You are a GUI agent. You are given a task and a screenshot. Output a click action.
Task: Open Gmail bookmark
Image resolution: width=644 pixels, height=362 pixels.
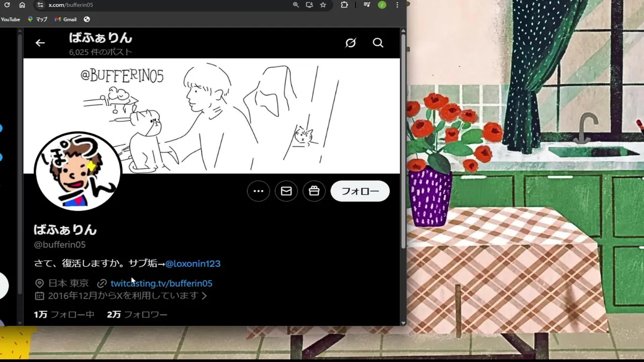coord(65,19)
